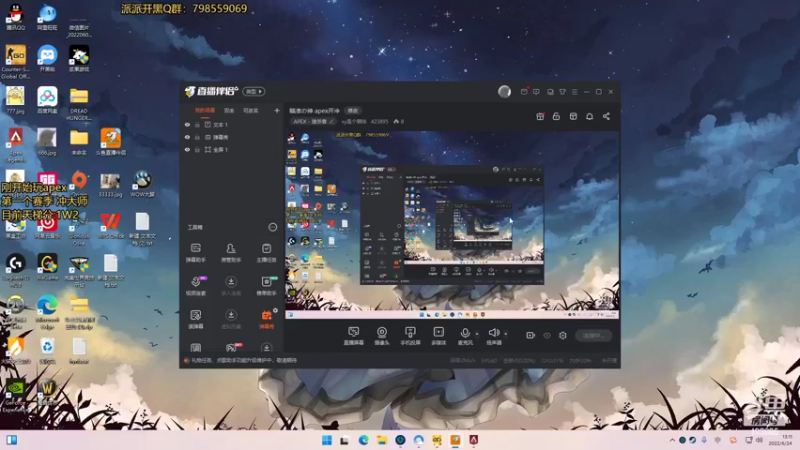Viewport: 800px width, 450px height.
Task: Open the Microsoft Edge desktop shortcut
Action: click(47, 312)
